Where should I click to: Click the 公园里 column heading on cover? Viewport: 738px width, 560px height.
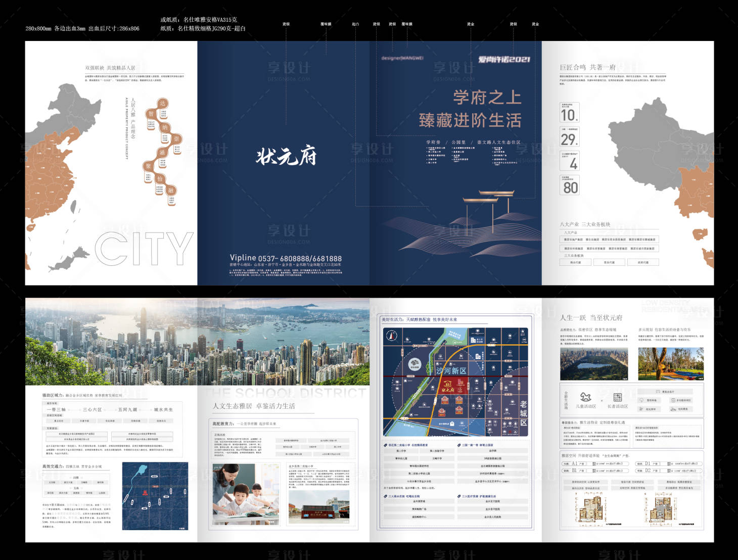tap(458, 143)
